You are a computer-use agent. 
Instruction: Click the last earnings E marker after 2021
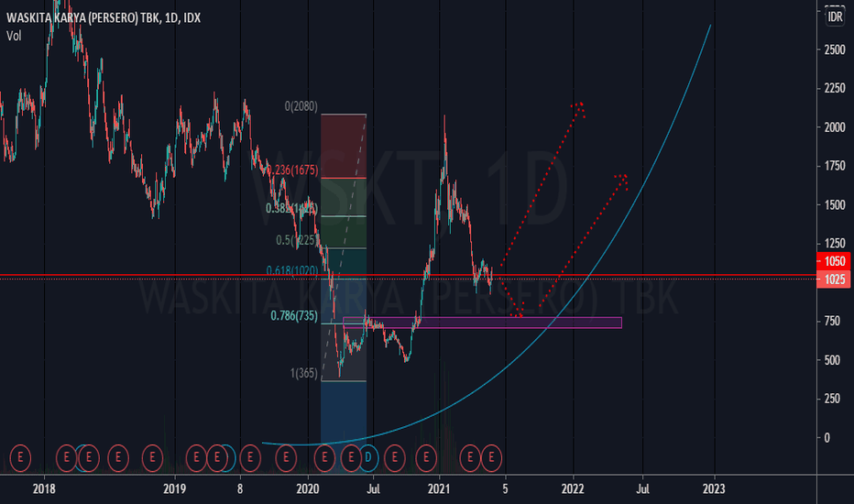491,457
